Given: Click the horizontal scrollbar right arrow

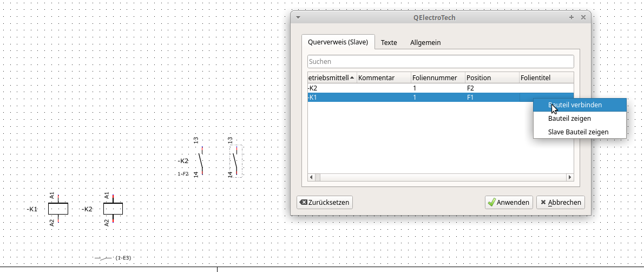Looking at the screenshot, I should [569, 177].
